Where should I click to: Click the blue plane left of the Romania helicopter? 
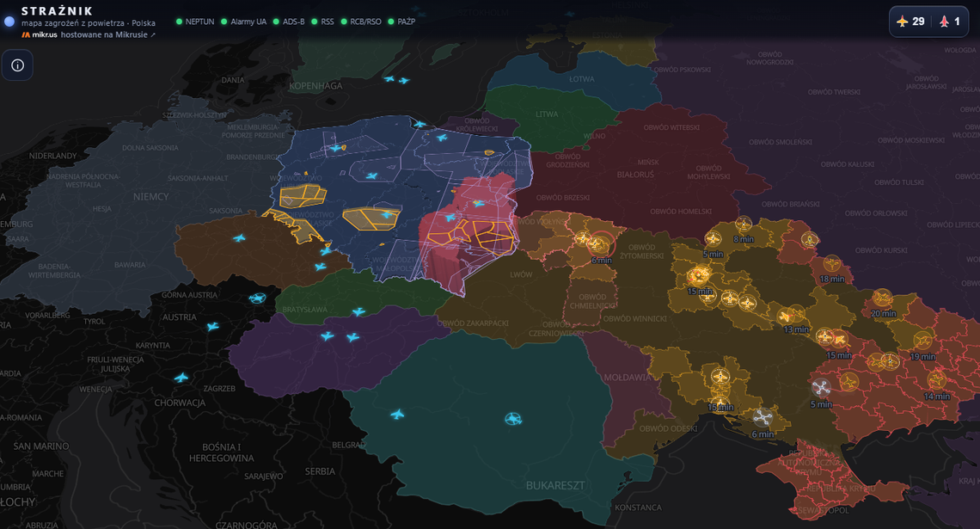pyautogui.click(x=397, y=415)
